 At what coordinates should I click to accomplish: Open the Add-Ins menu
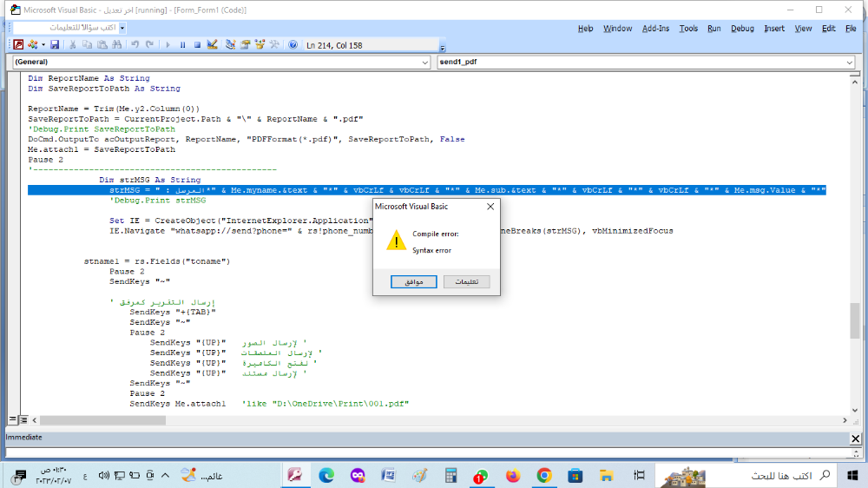pos(655,29)
